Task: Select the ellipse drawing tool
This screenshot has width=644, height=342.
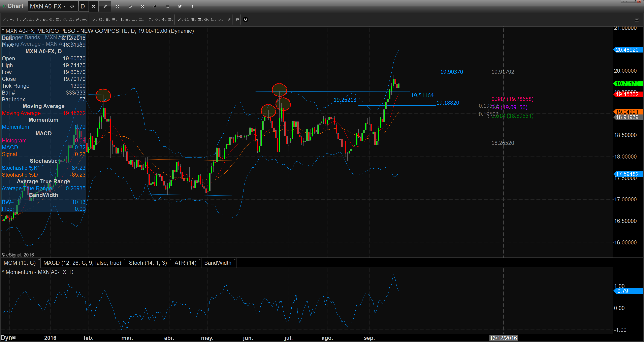Action: (51, 20)
